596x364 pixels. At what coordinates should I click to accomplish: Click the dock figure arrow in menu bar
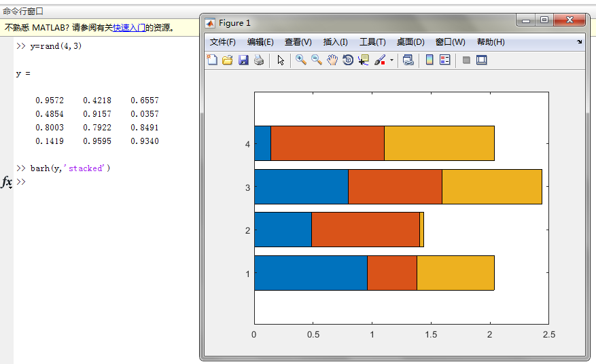[579, 41]
